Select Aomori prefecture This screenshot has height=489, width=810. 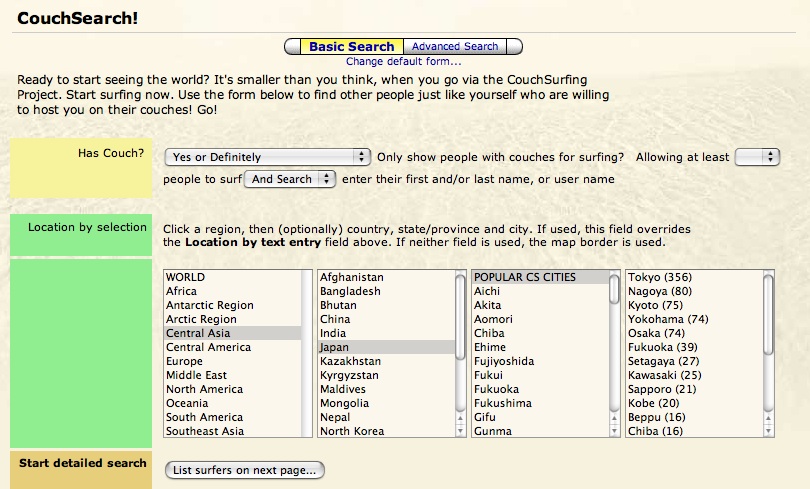pyautogui.click(x=541, y=319)
